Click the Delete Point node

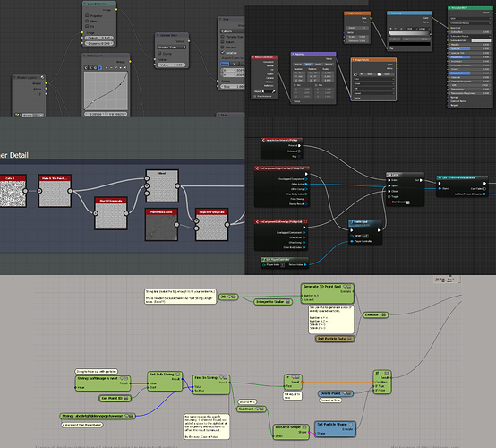[336, 393]
